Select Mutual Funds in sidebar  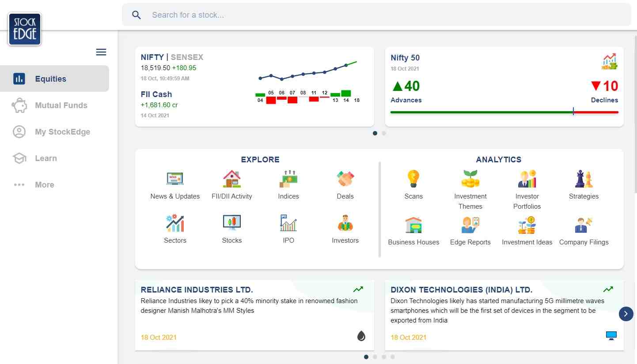54,105
